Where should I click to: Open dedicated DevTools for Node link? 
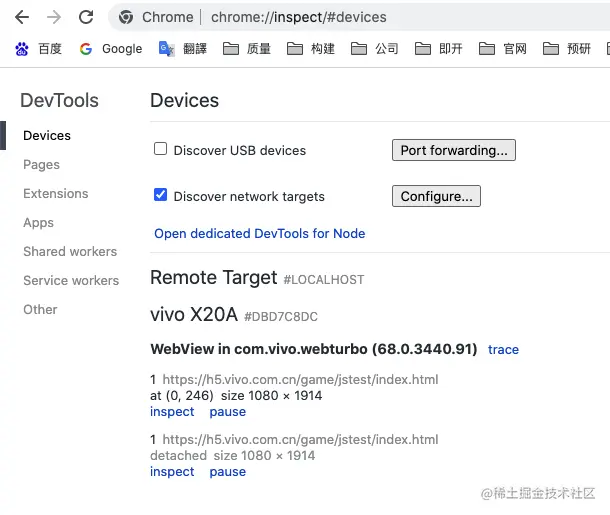[x=259, y=233]
